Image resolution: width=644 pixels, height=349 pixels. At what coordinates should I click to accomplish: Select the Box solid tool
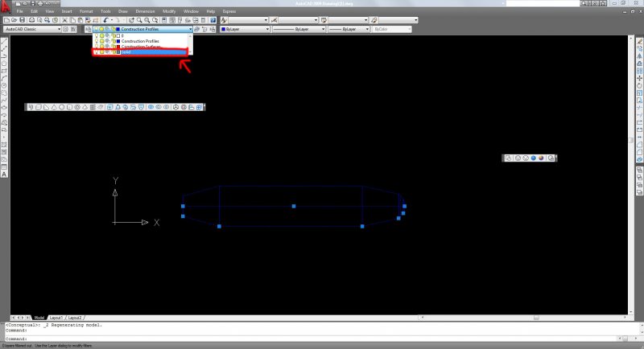pos(38,107)
